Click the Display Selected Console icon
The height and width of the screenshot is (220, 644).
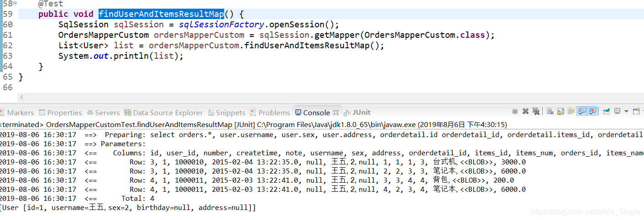(x=617, y=111)
